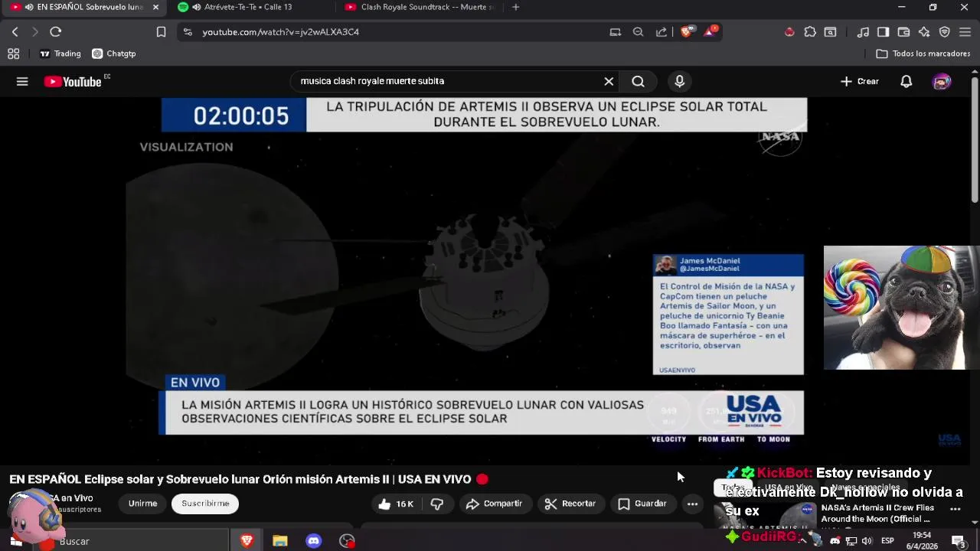
Task: Click the YouTube search magnifier button
Action: (x=638, y=81)
